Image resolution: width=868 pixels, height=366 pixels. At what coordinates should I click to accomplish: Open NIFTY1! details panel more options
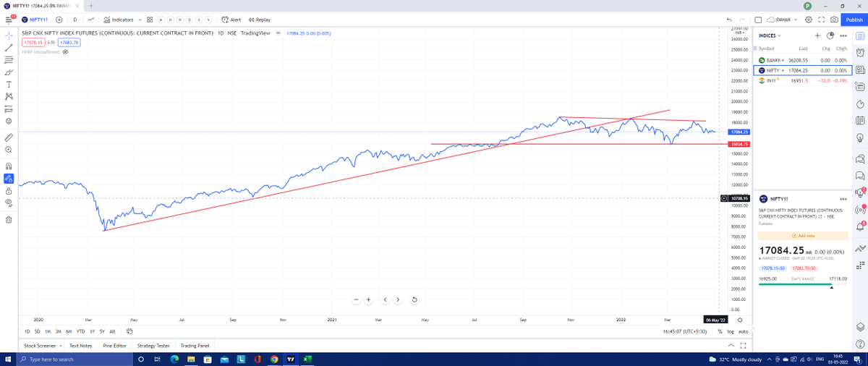[843, 199]
